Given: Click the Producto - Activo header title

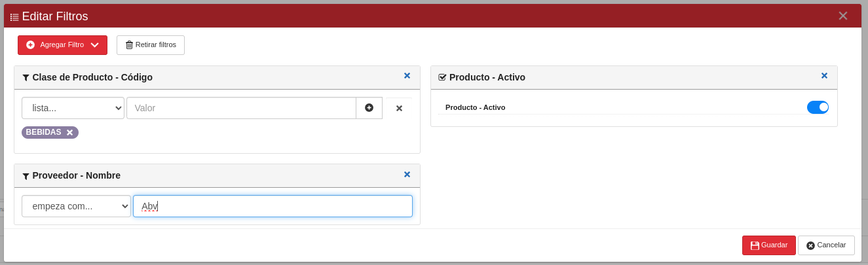Looking at the screenshot, I should (487, 77).
